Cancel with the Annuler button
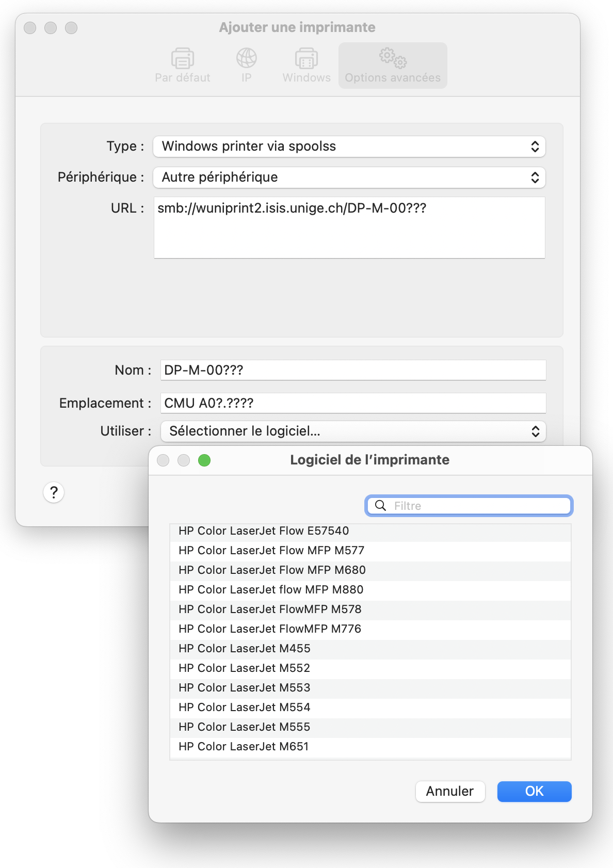This screenshot has height=868, width=613. click(x=450, y=792)
